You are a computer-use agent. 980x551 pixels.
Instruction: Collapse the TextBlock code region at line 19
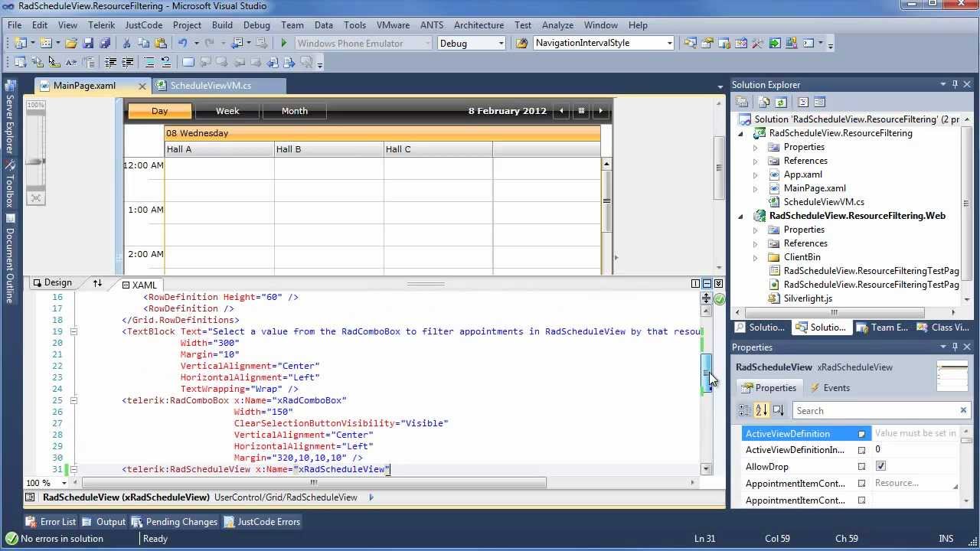(73, 331)
